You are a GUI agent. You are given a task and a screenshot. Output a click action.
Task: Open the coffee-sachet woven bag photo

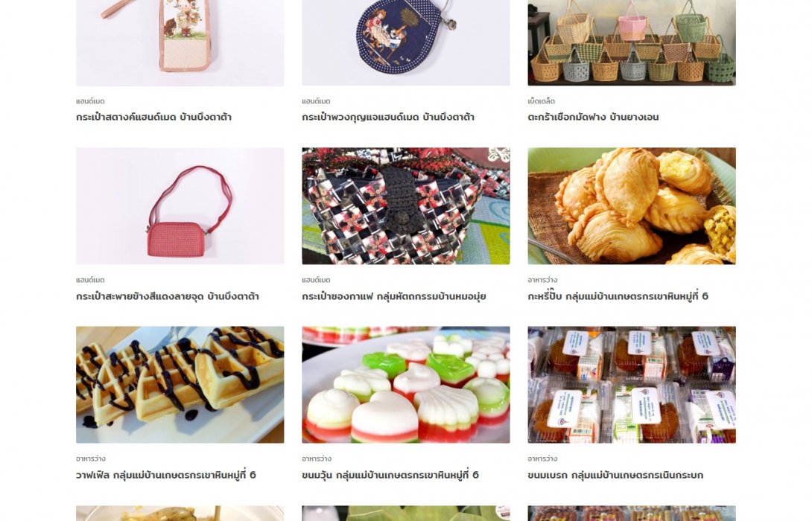405,206
